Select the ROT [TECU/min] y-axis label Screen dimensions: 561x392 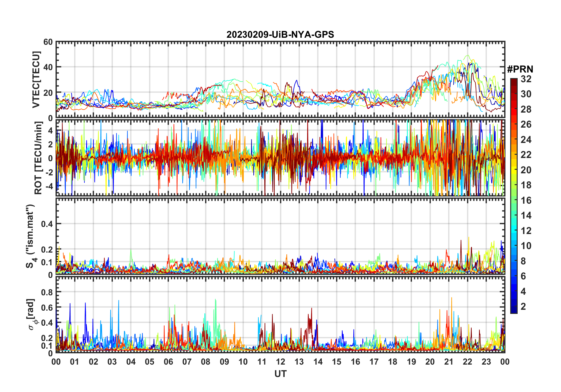pyautogui.click(x=38, y=158)
